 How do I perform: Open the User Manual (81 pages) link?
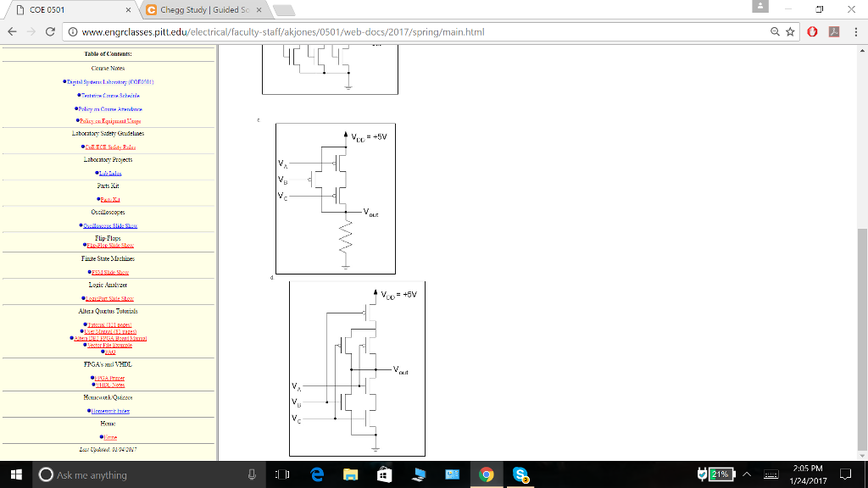pos(110,331)
